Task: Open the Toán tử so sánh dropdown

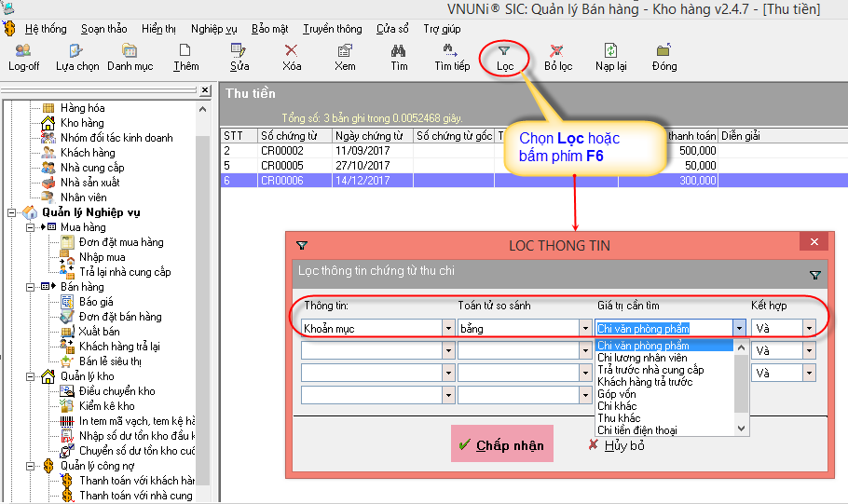Action: (581, 328)
